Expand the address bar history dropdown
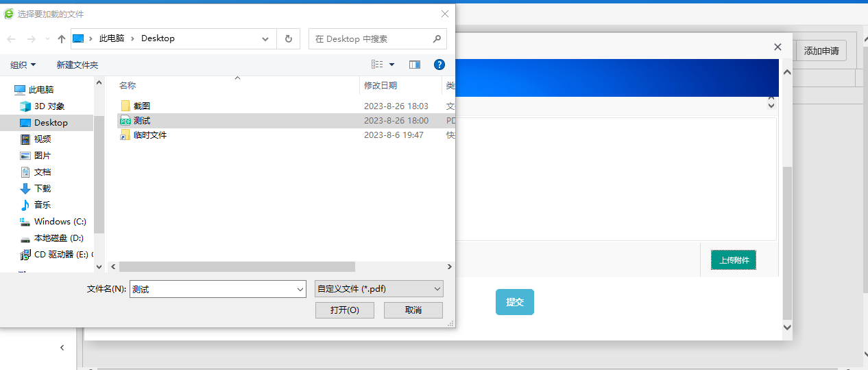 (265, 39)
